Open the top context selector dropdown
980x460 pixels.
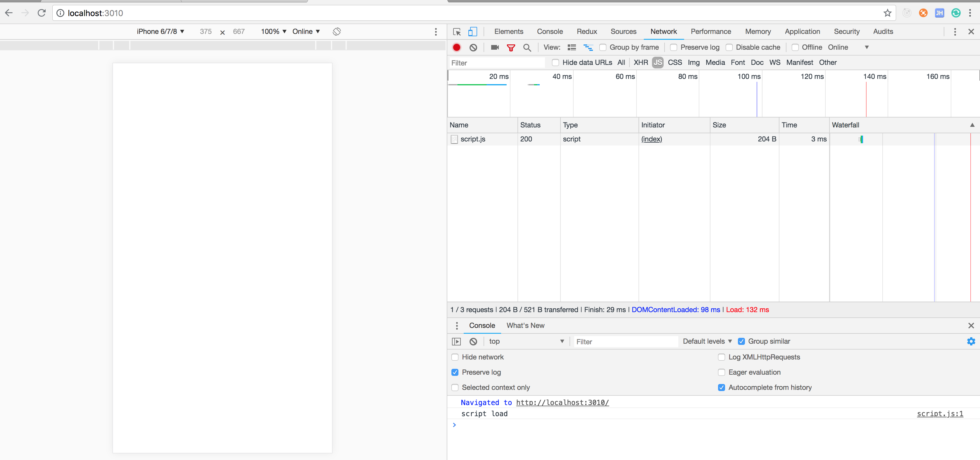[526, 341]
